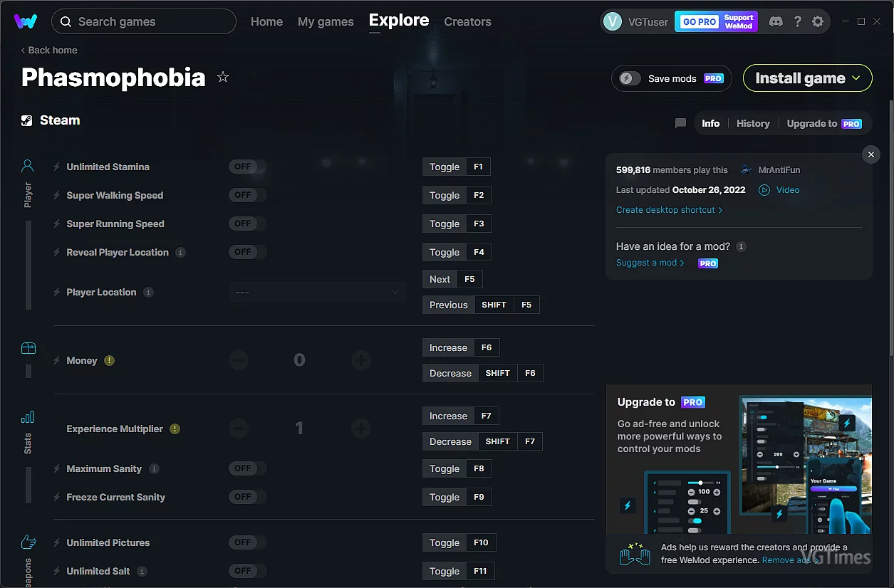Switch to the History tab
894x588 pixels.
(x=753, y=123)
